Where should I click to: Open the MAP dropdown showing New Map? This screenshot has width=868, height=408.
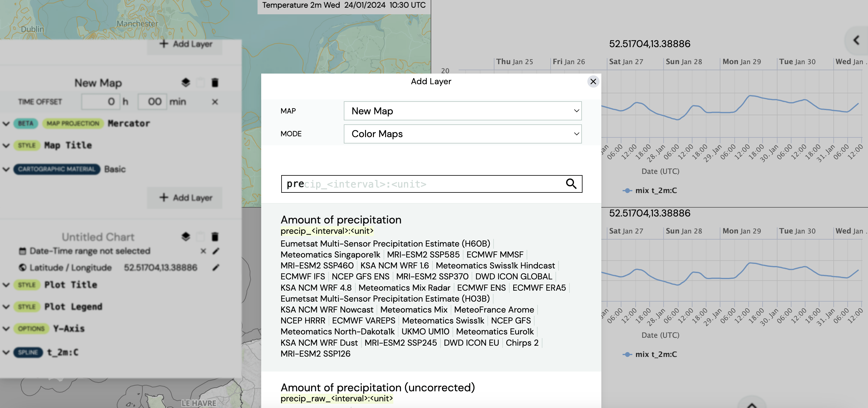click(463, 111)
